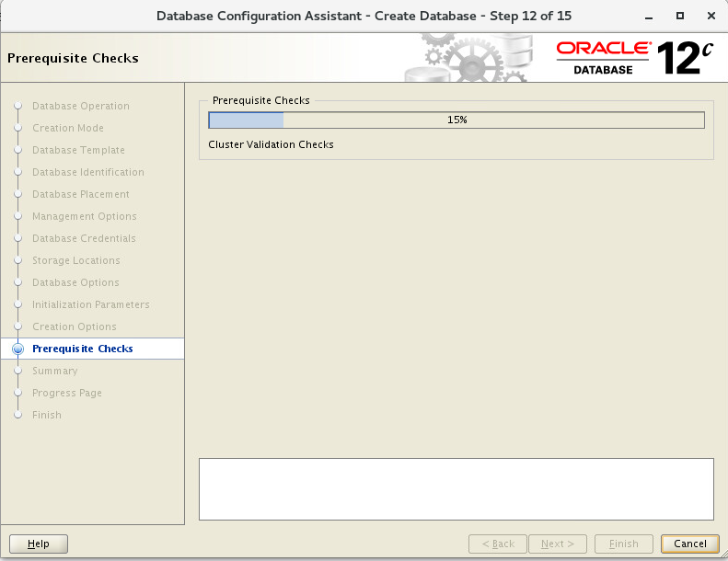Go to the Database Options step
This screenshot has width=728, height=561.
coord(75,282)
